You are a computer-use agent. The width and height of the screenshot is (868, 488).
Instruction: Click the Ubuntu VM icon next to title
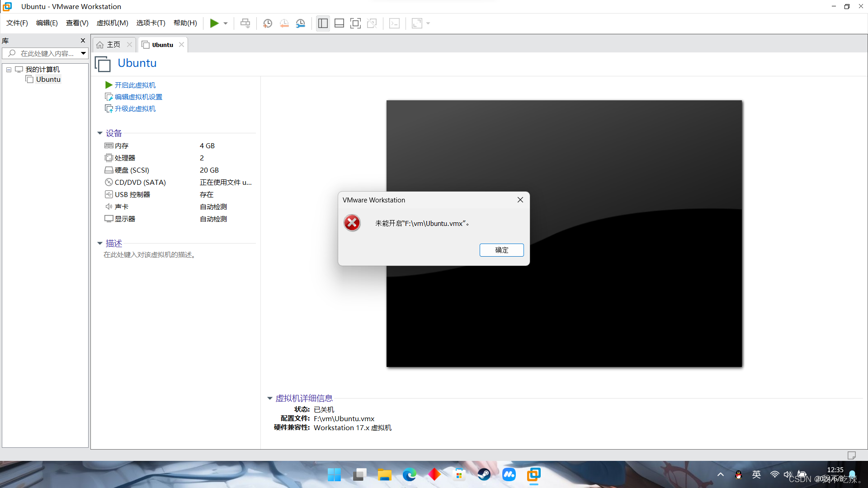click(x=103, y=64)
